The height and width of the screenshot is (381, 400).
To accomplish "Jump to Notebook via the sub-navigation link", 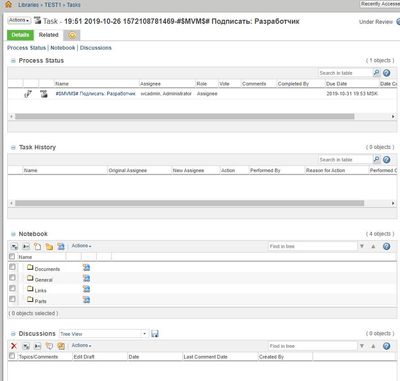I will click(63, 48).
